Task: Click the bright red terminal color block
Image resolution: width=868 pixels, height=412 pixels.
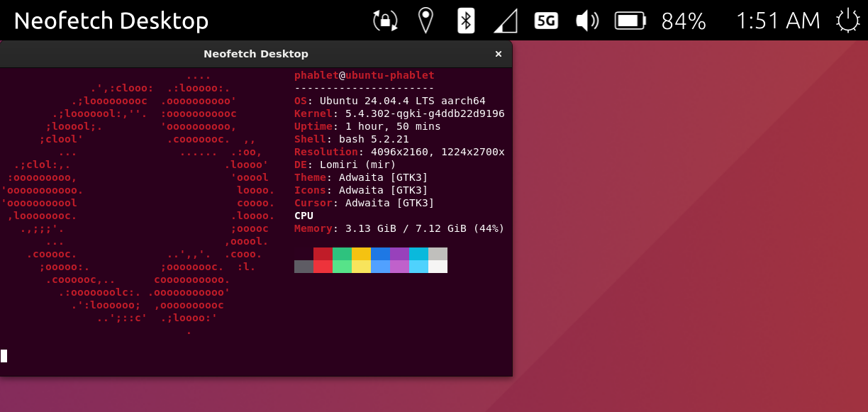Action: point(323,267)
